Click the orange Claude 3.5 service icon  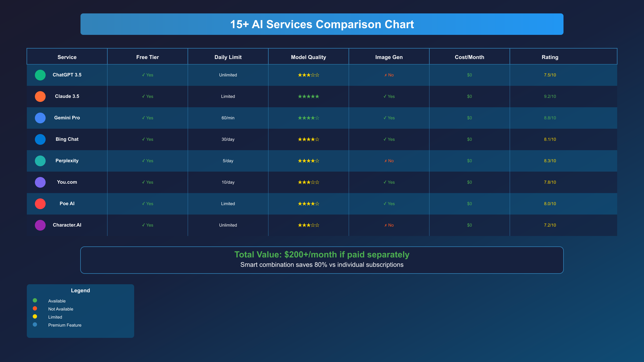click(40, 97)
